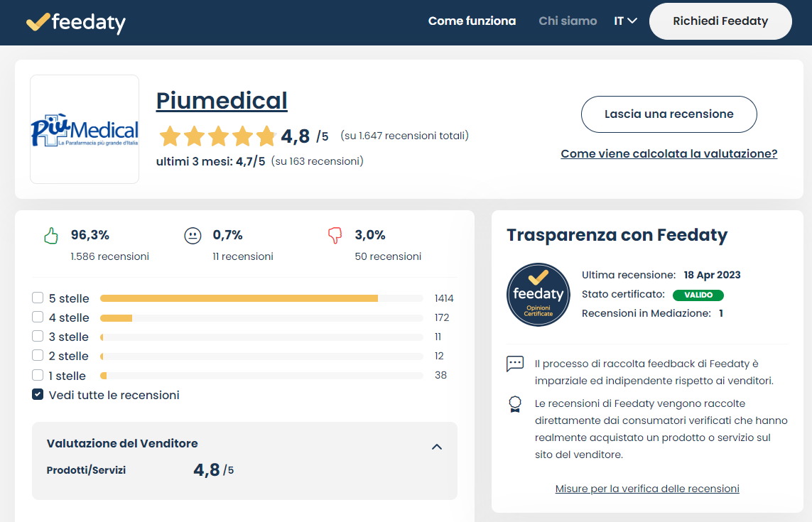The height and width of the screenshot is (522, 812).
Task: Click the 5 stelle progress bar
Action: 261,298
